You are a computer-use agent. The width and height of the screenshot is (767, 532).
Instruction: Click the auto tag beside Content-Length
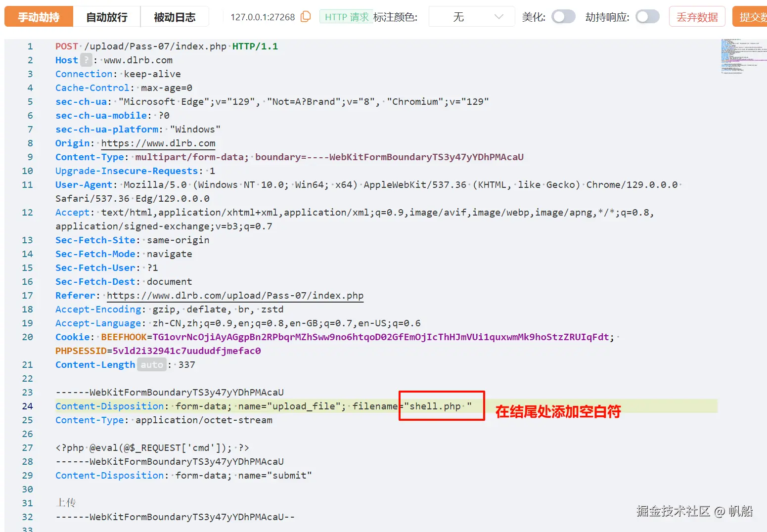tap(151, 365)
